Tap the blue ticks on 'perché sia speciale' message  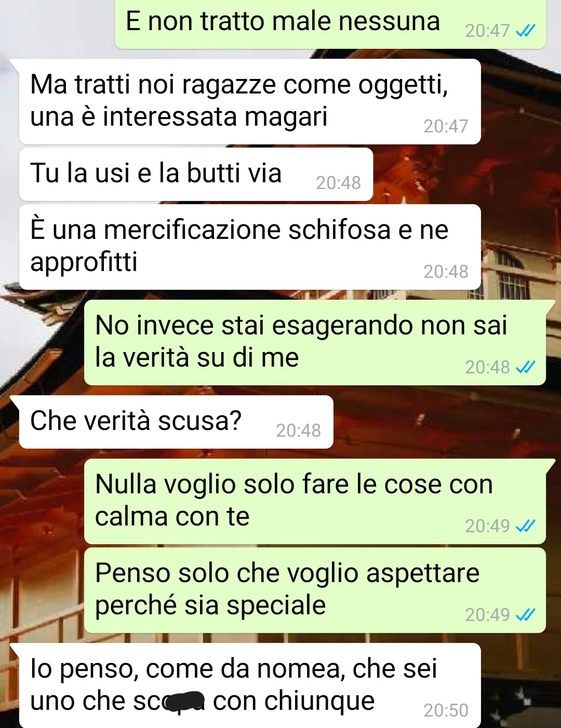click(525, 615)
